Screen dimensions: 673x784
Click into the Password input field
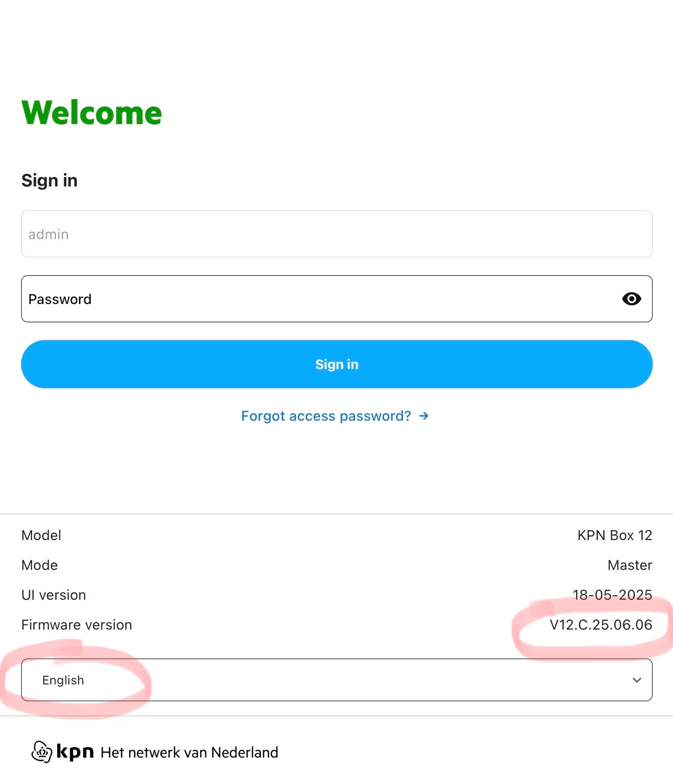tap(320, 299)
